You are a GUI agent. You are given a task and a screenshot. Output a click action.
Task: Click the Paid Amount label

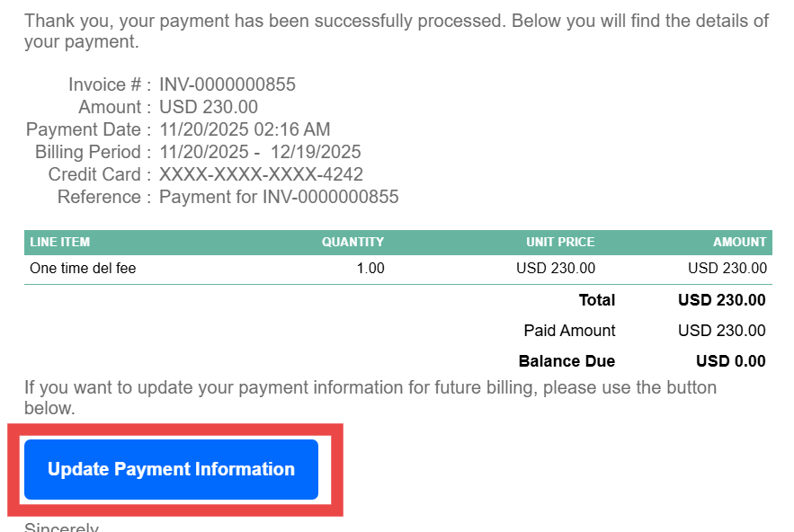[569, 331]
